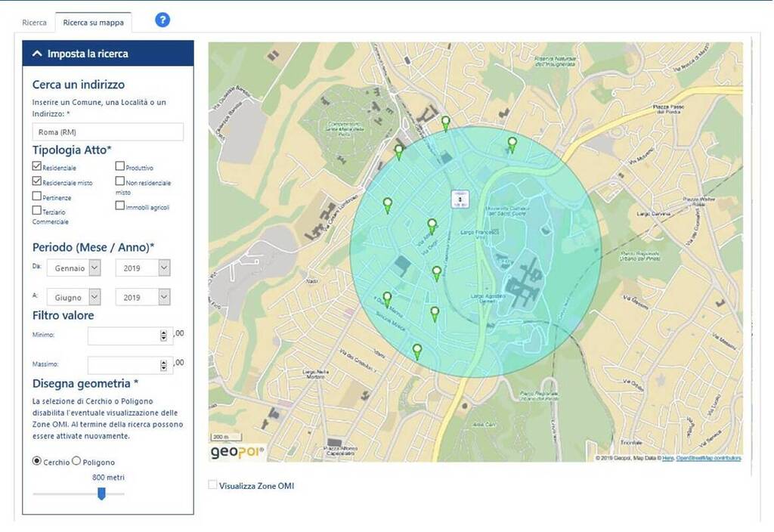Open the blue help question mark icon
774x532 pixels.
tap(163, 20)
